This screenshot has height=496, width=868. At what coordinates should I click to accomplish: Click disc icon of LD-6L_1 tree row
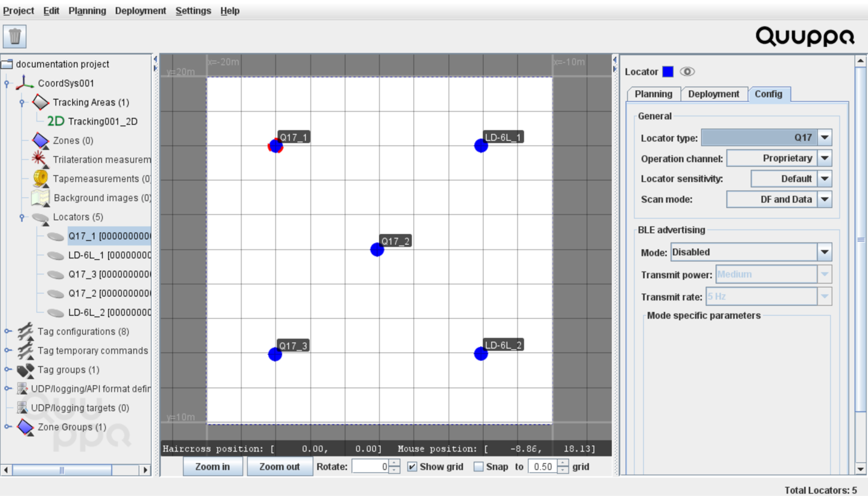tap(55, 255)
